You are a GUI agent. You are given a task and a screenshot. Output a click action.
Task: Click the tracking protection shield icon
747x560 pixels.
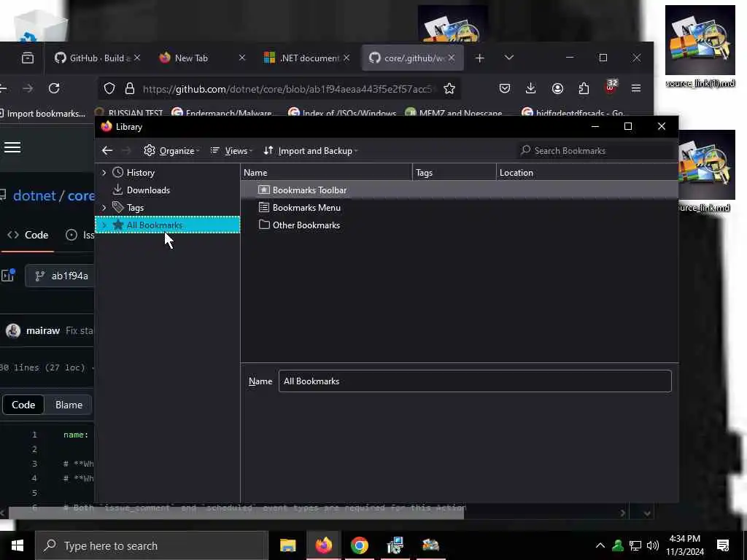tap(109, 88)
